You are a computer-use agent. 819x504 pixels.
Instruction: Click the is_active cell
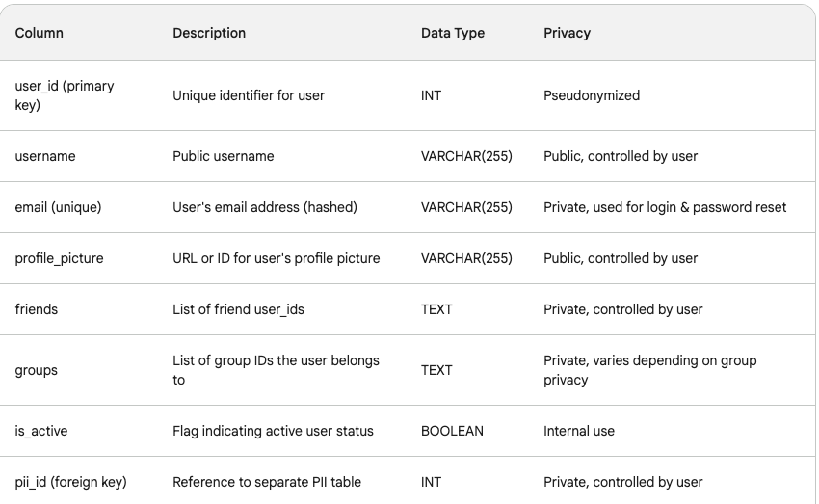click(x=41, y=431)
